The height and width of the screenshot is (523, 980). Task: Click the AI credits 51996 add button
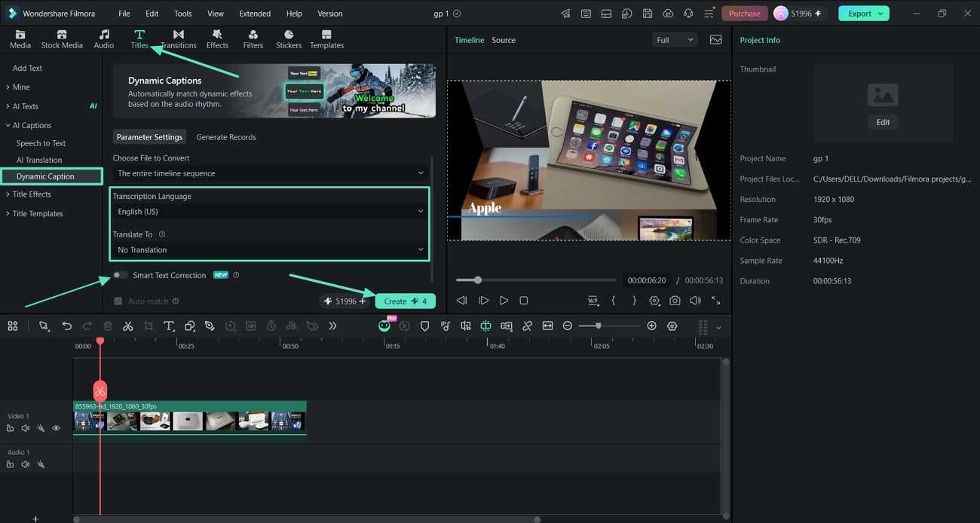(x=363, y=301)
